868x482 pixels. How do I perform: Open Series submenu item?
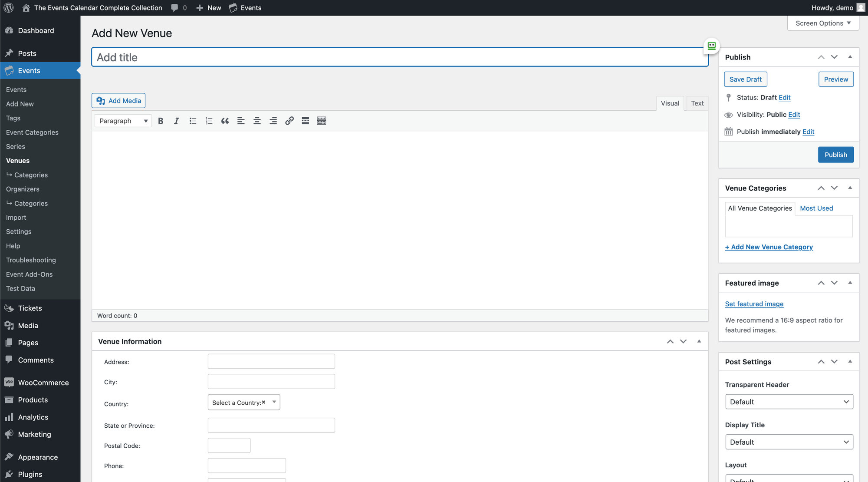coord(16,147)
